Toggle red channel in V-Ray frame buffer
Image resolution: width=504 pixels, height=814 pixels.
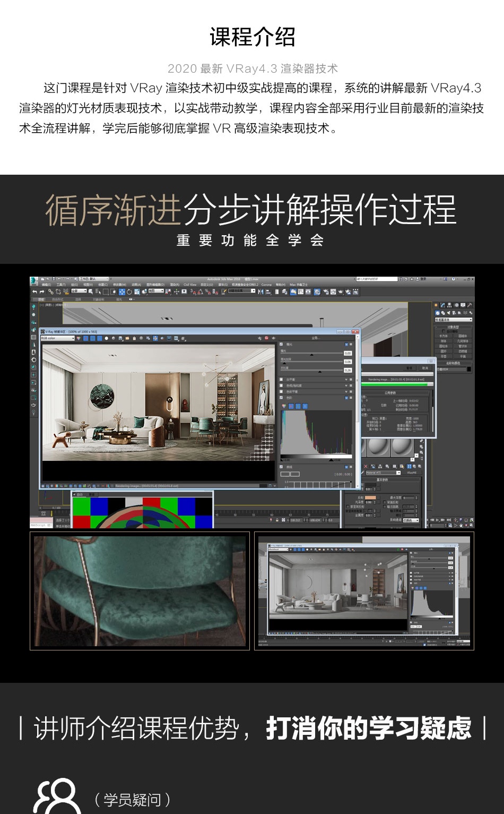click(85, 338)
